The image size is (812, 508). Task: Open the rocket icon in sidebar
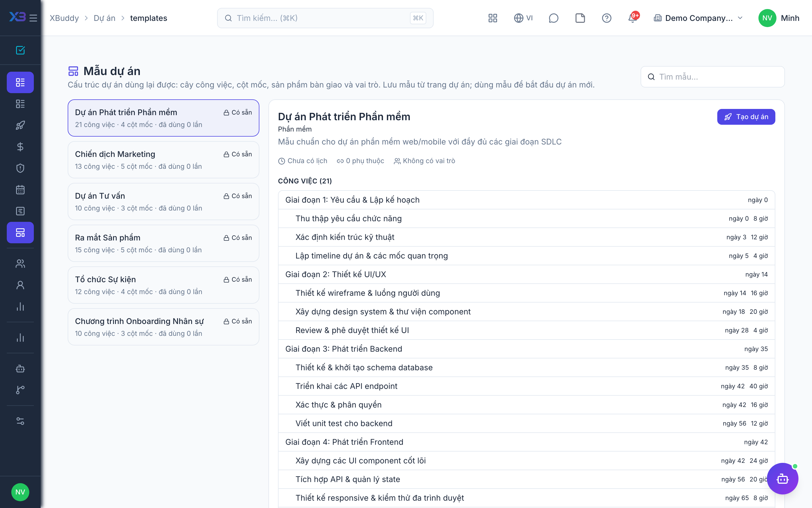[x=20, y=125]
